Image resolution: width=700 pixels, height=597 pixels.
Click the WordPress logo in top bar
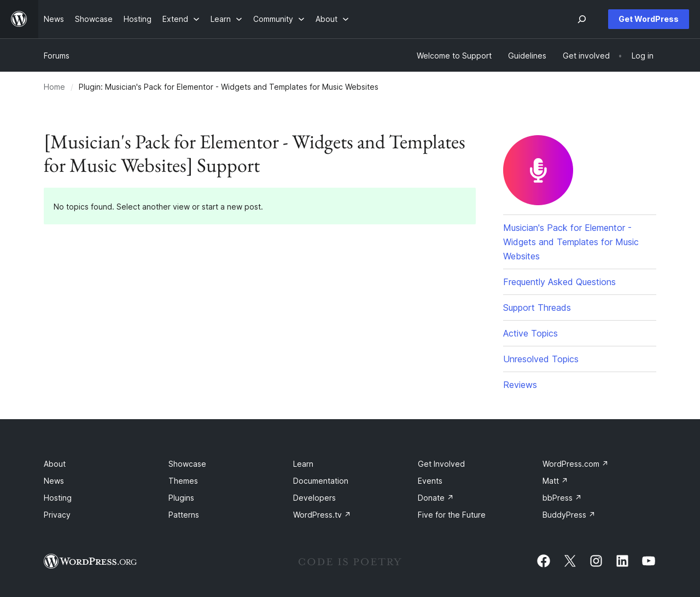pos(19,19)
